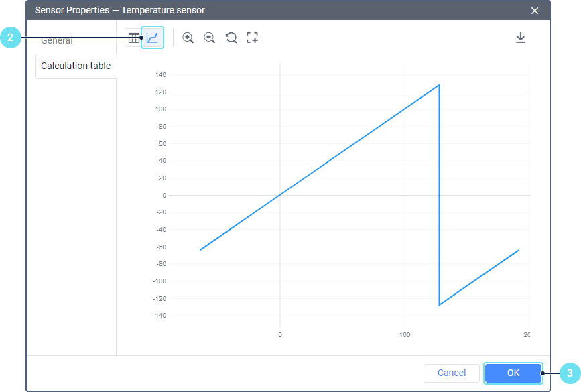Click the number 3 callout marker
581x392 pixels.
(x=569, y=373)
